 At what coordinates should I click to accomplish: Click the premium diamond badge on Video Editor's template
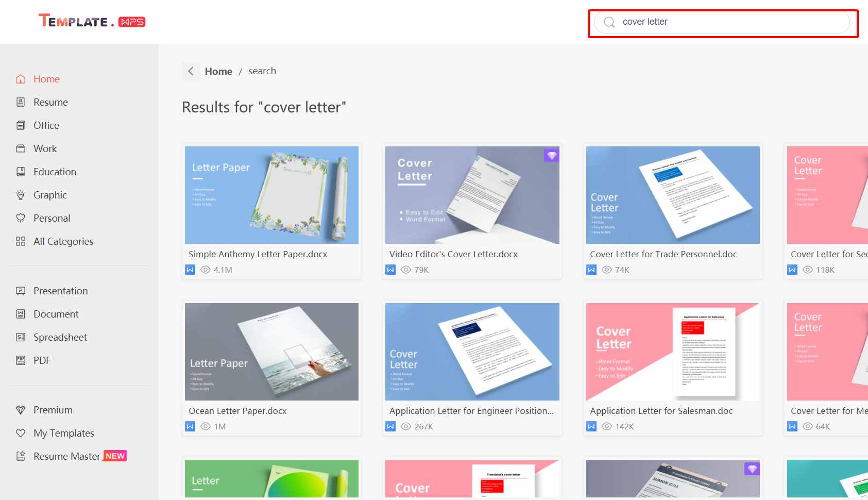[x=551, y=155]
